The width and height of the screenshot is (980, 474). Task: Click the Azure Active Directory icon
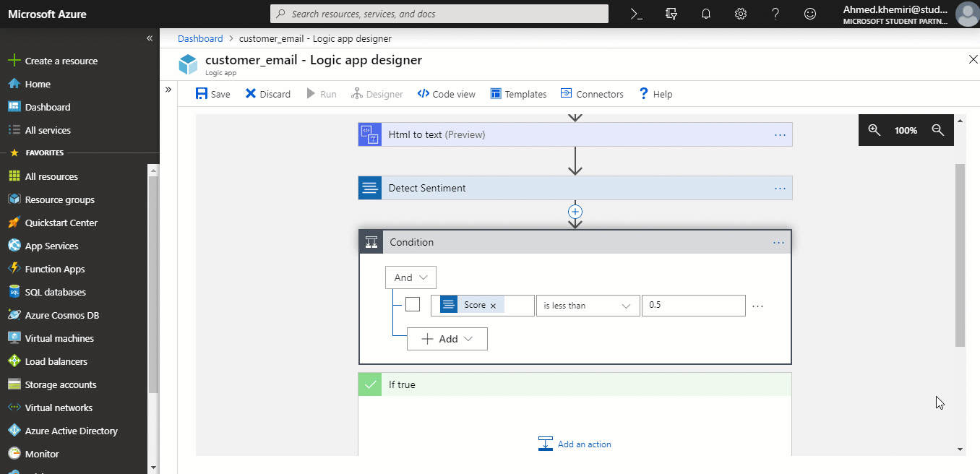click(14, 431)
